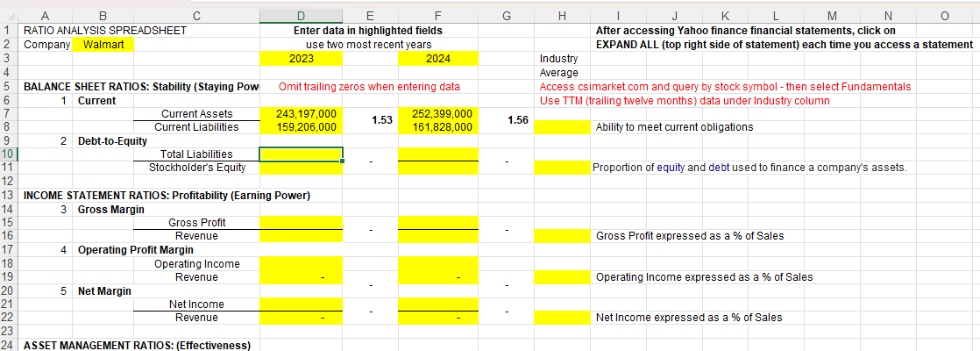Select 'ASSET MANAGEMENT RATIOS: (Effectiveness)' heading
This screenshot has height=351, width=980.
(137, 346)
